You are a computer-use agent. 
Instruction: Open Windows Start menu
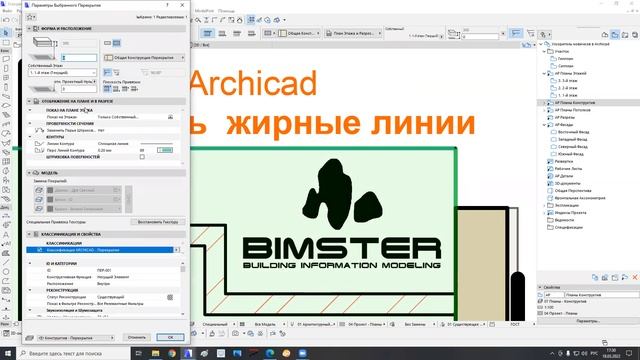point(7,353)
